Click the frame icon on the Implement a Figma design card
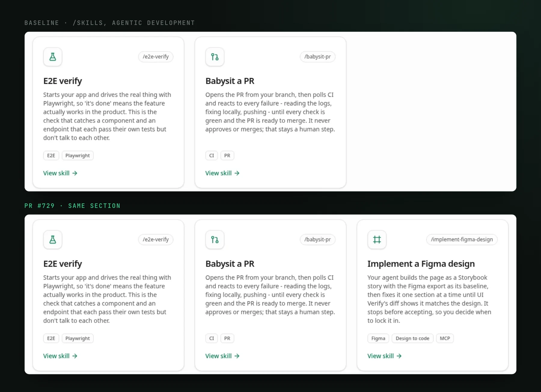This screenshot has height=392, width=541. click(377, 240)
